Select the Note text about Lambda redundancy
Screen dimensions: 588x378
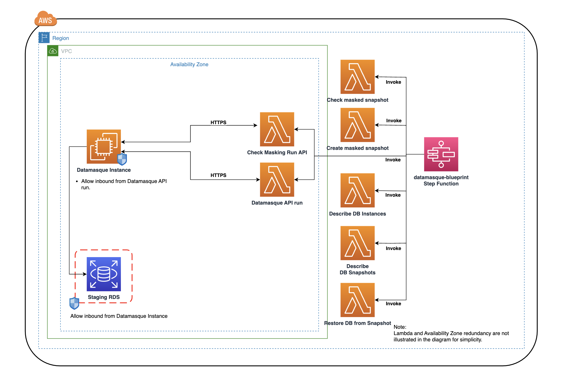pyautogui.click(x=451, y=333)
